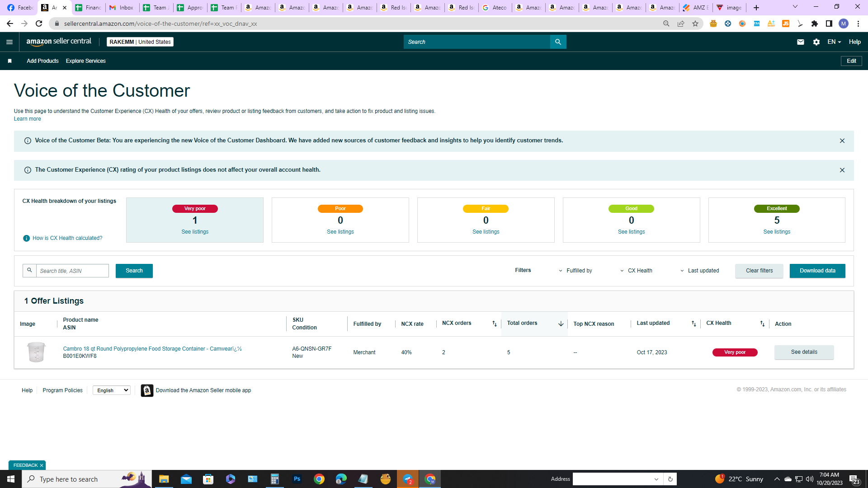Sort by CX Health column arrows
This screenshot has height=488, width=868.
pyautogui.click(x=763, y=324)
